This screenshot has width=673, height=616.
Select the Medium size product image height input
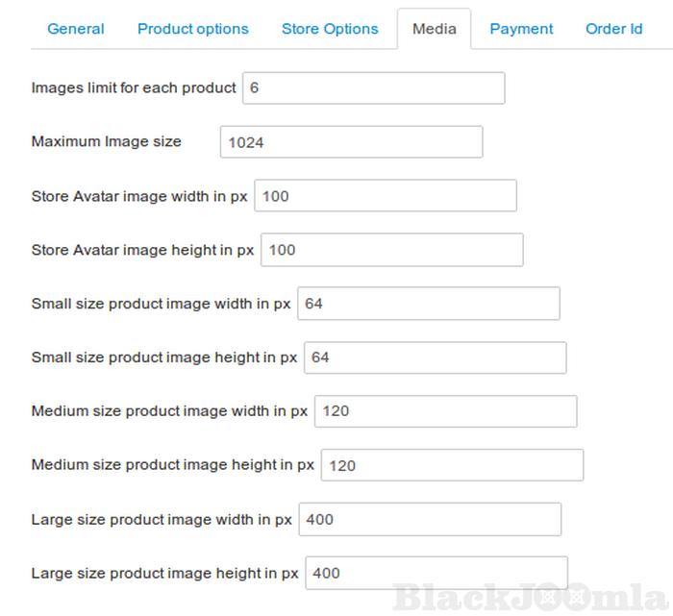coord(452,465)
